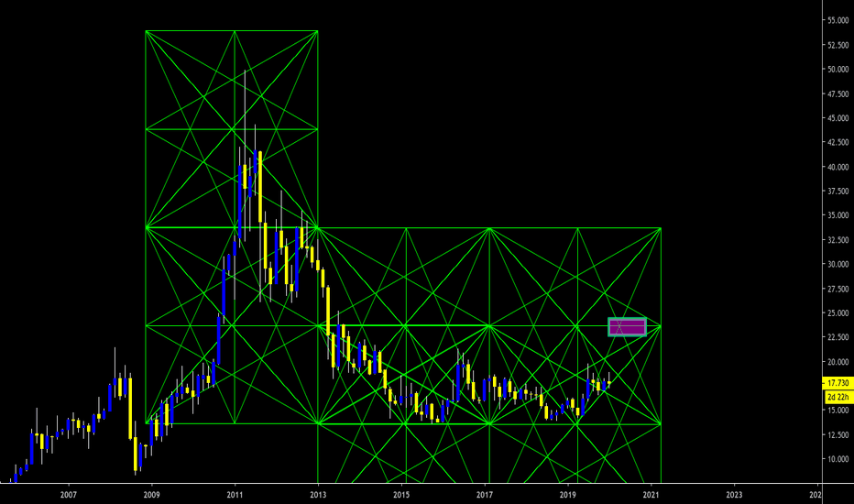Click the 47.500 price axis label

point(838,93)
